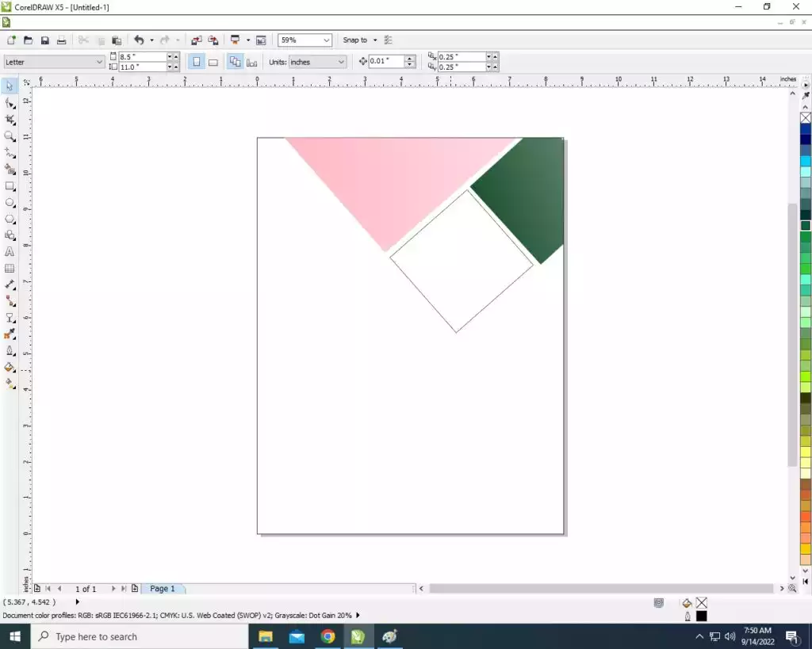Image resolution: width=812 pixels, height=649 pixels.
Task: Add a page before Page 1
Action: coord(37,589)
